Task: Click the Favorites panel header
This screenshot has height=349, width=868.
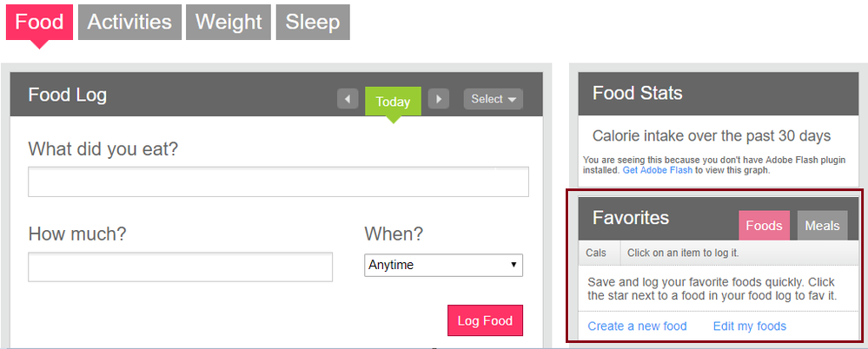Action: tap(631, 218)
